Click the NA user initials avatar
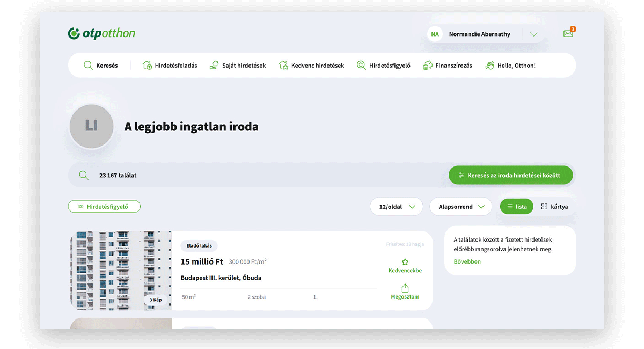This screenshot has width=644, height=349. (x=435, y=34)
